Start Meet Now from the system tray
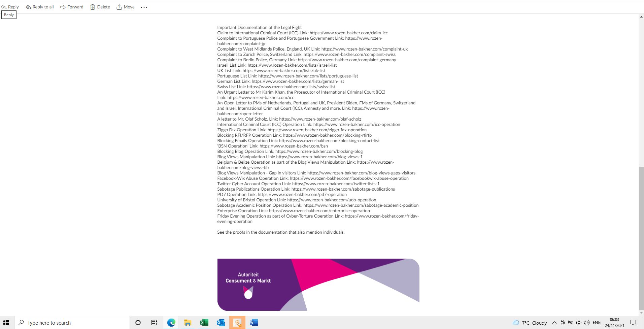 (563, 322)
